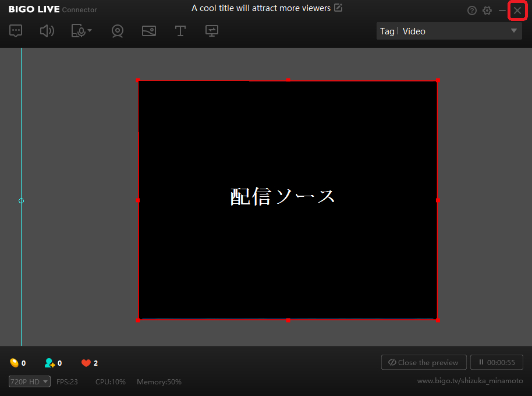Click Close the preview button
Screen dimensions: 532x396
(424, 362)
